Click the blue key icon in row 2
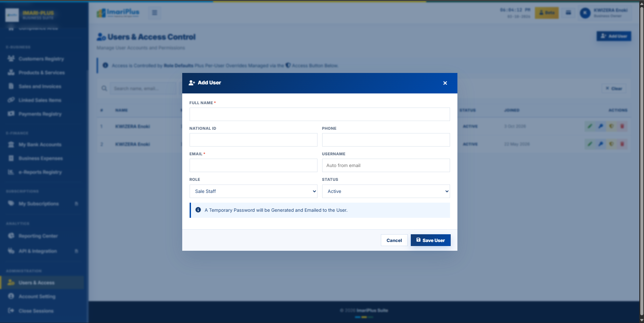Viewport: 644px width, 323px height. 601,144
